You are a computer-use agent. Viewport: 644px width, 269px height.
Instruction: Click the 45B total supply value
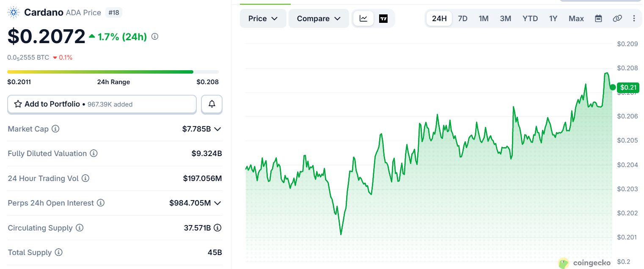click(215, 253)
